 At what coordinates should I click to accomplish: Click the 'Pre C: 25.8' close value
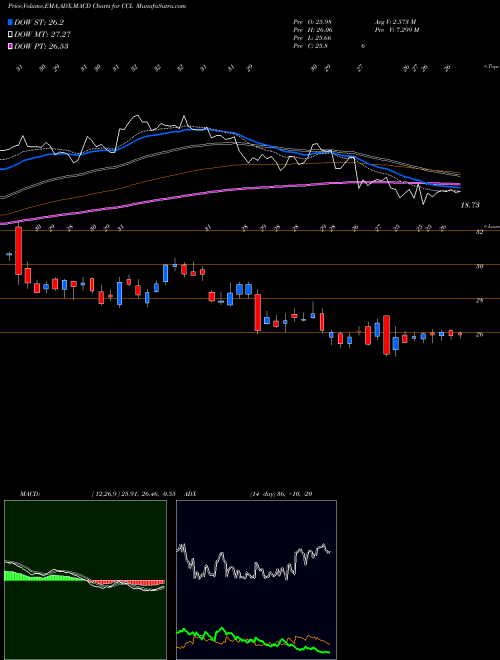point(311,46)
